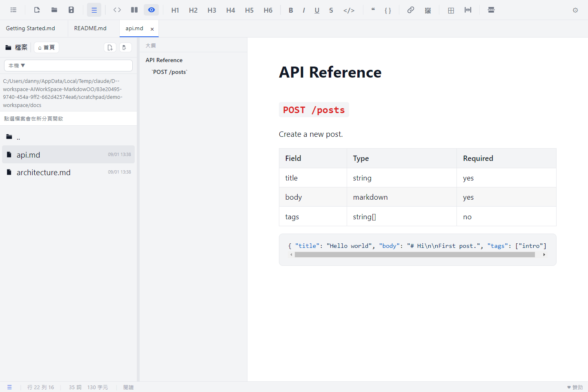
Task: Click the import file button in file panel
Action: pos(125,47)
